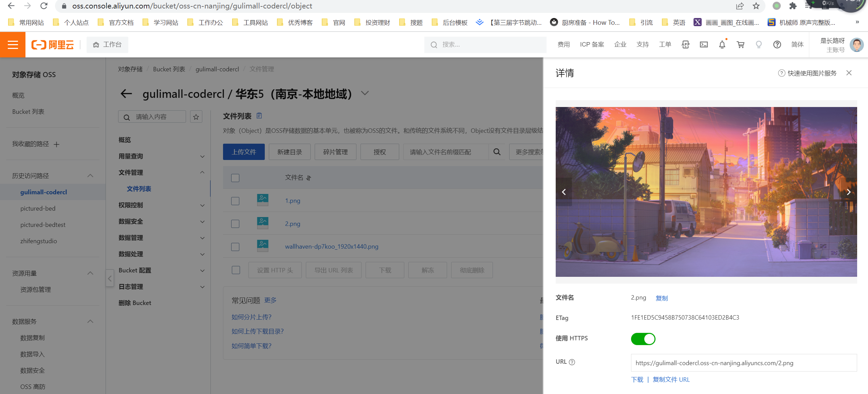Click the image icon for wallhaven png file
Image resolution: width=868 pixels, height=394 pixels.
pos(262,246)
